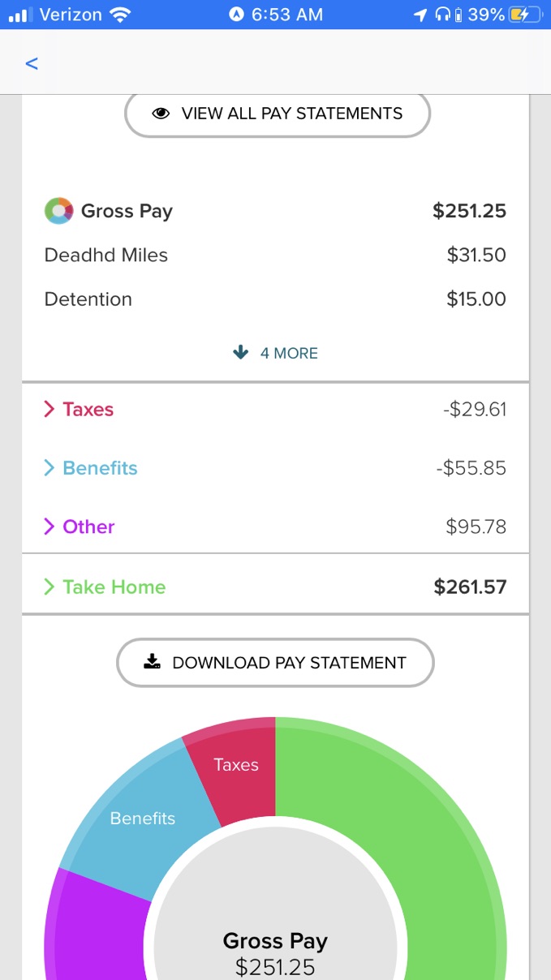Screen dimensions: 551x980
Task: Show 4 more gross pay items
Action: click(276, 353)
